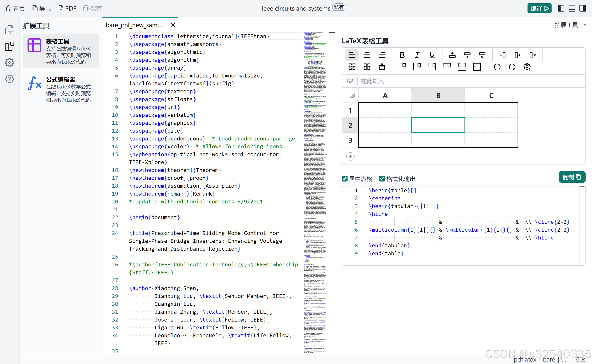Uncheck the 居中表格 checkbox
This screenshot has width=592, height=364.
[x=345, y=179]
